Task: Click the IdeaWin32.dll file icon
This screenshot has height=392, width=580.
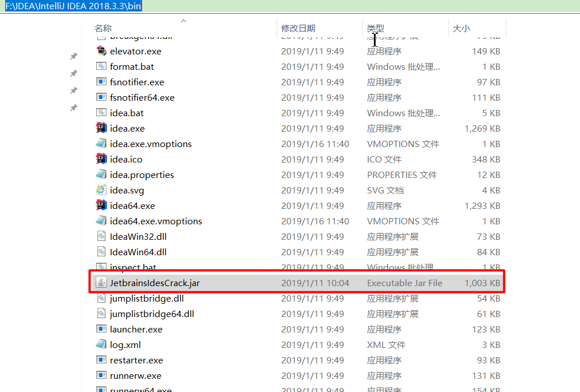Action: click(101, 237)
